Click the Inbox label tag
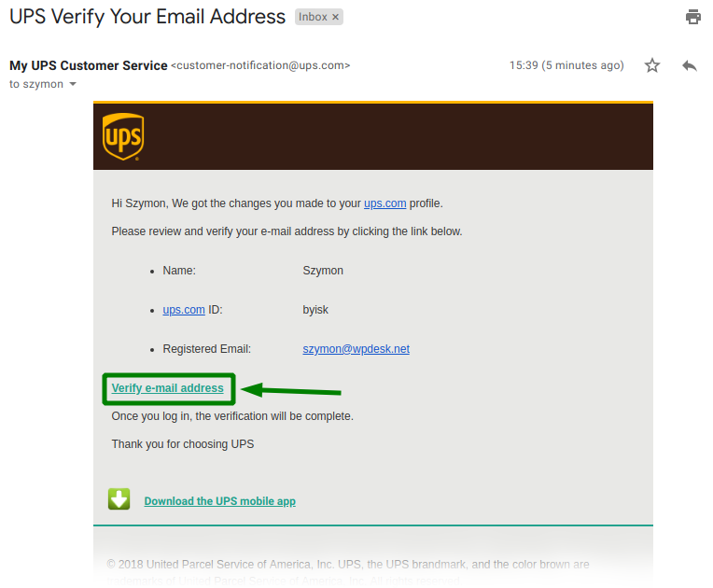Image resolution: width=713 pixels, height=588 pixels. (318, 17)
